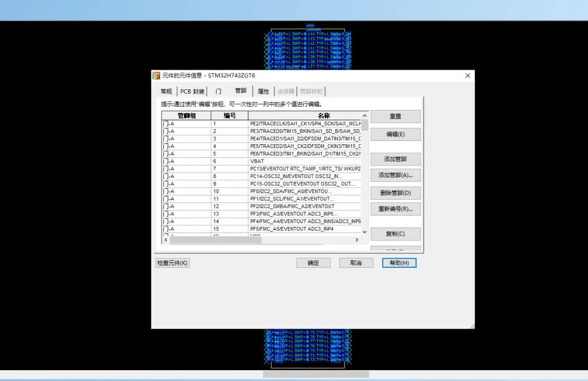
Task: Select the pin name cell starting with PE2/TRACECLK
Action: click(304, 124)
